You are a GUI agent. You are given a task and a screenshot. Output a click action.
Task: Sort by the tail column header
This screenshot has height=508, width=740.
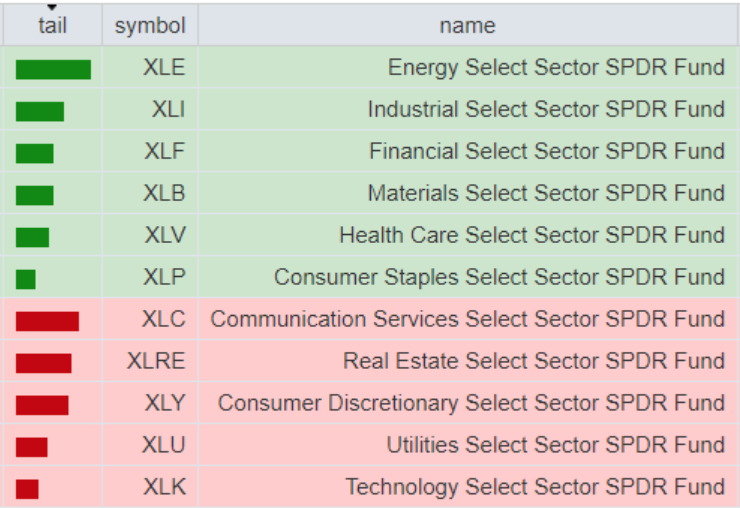[52, 25]
